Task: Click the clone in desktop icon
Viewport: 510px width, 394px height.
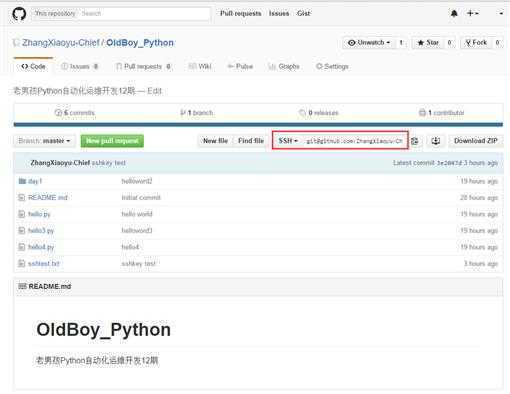Action: pos(435,141)
